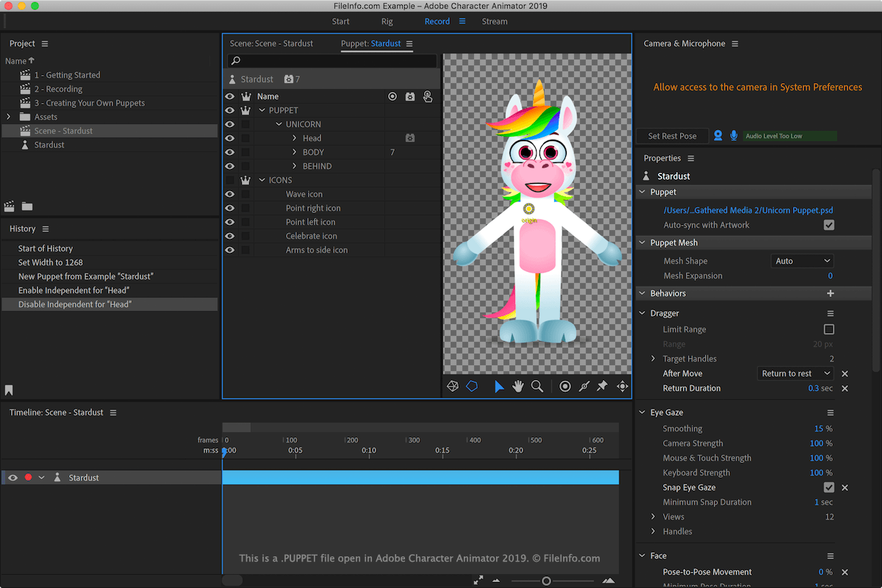Select '1 - Getting Started' in Project panel

click(x=67, y=75)
